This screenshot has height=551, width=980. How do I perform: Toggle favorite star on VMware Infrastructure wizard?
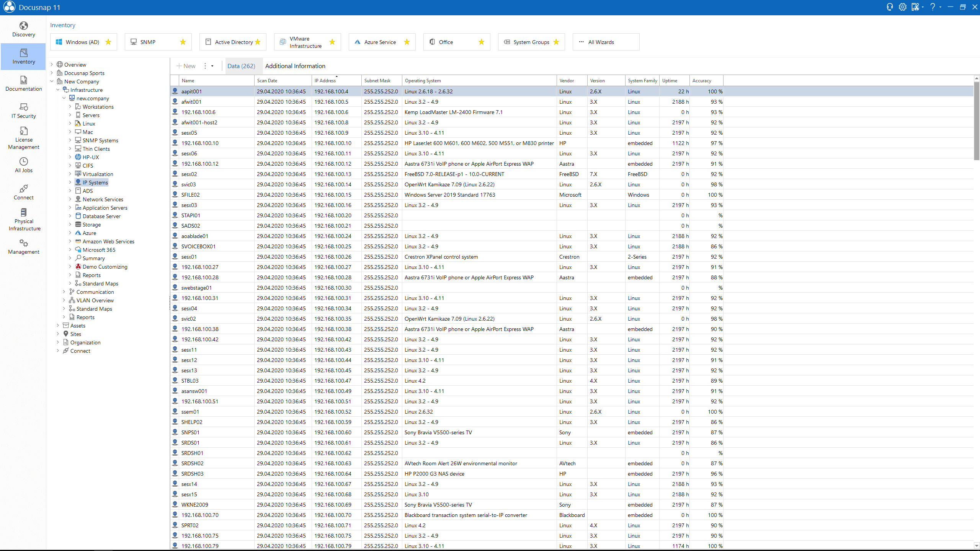click(332, 42)
